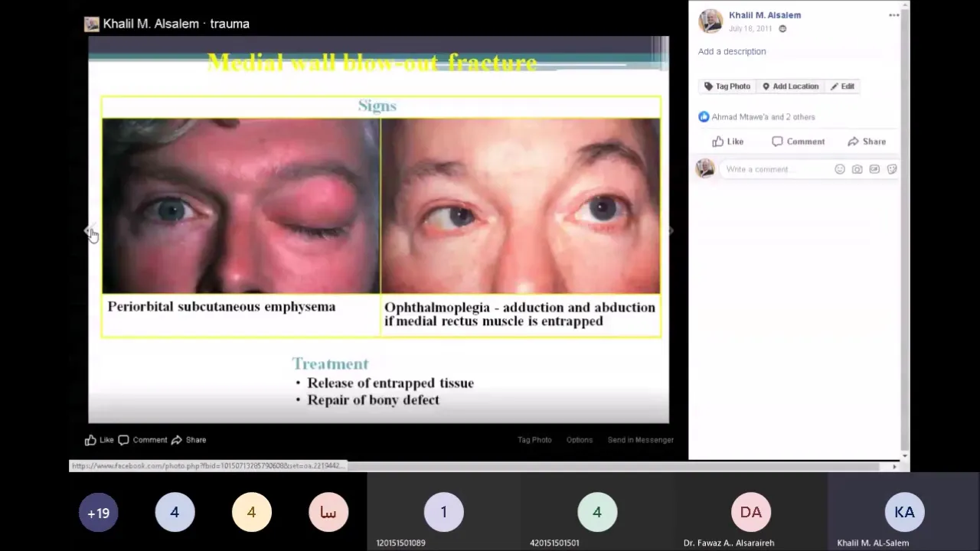Viewport: 980px width, 551px height.
Task: Click the sidebar vertical scrollbar
Action: [905, 230]
